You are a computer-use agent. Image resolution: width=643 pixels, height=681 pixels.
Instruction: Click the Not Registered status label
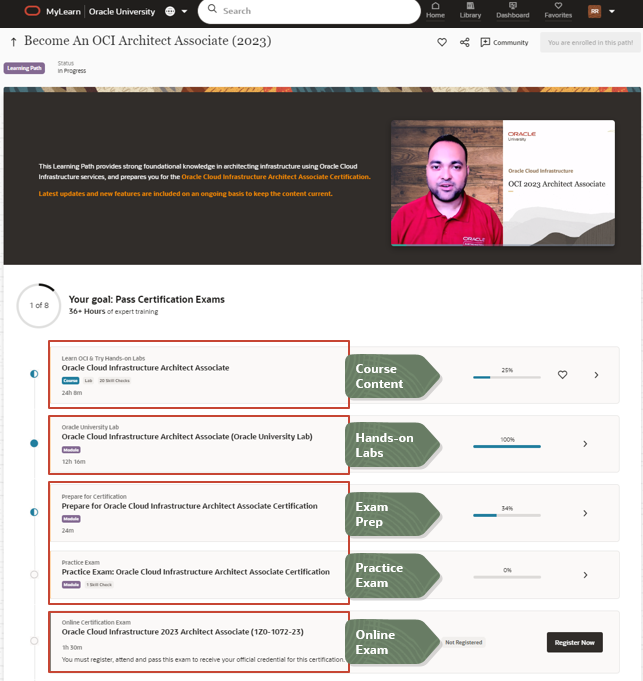coord(463,642)
